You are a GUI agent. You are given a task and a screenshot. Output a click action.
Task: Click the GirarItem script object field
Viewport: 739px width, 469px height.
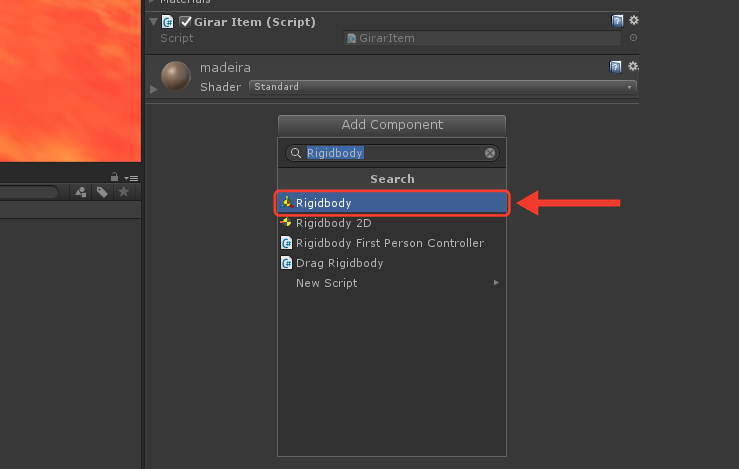point(482,38)
